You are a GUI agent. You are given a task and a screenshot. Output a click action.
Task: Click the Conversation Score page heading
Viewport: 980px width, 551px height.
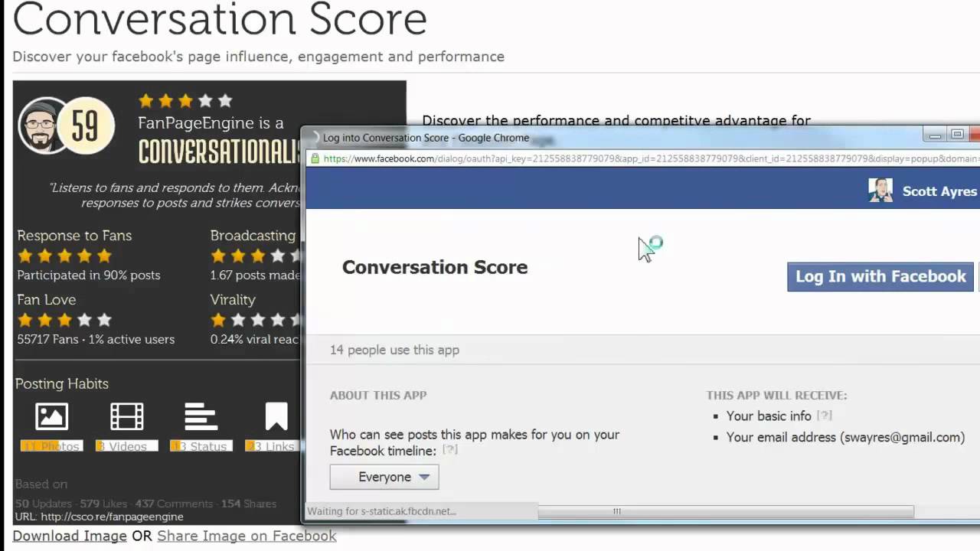click(x=220, y=19)
